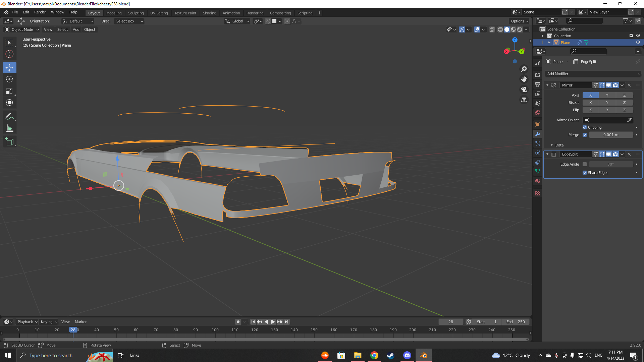Enable Y axis on Mirror modifier
644x362 pixels.
click(607, 95)
